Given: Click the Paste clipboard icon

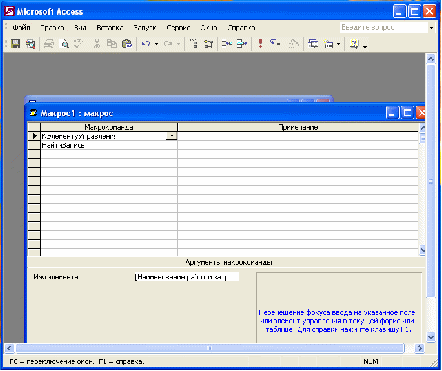Looking at the screenshot, I should point(127,44).
